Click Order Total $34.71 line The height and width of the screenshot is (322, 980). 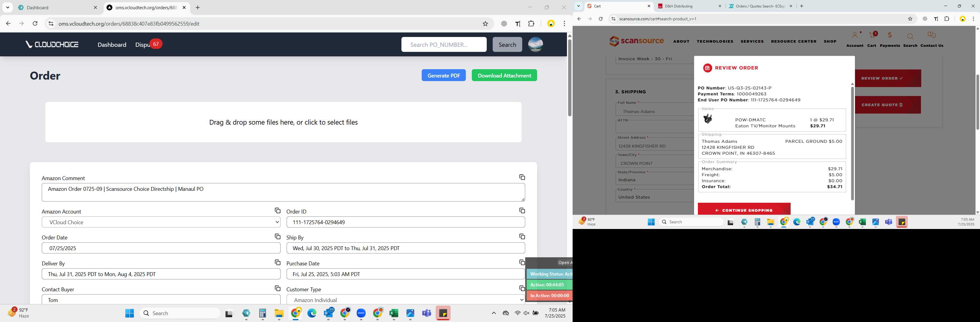(772, 187)
